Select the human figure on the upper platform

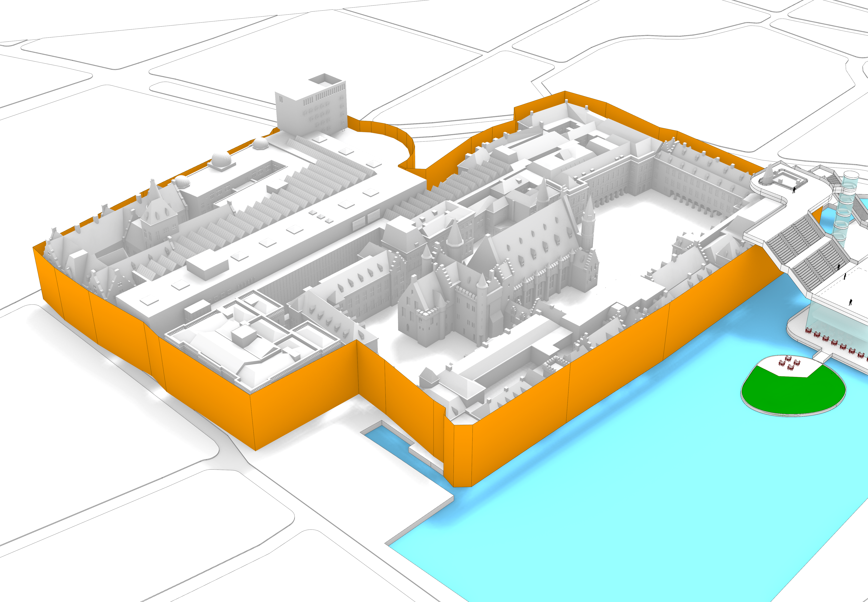794,190
